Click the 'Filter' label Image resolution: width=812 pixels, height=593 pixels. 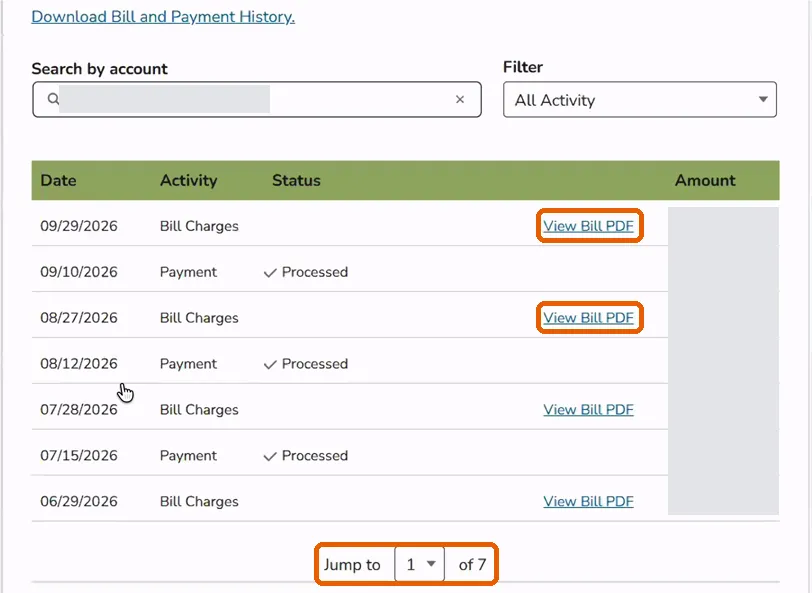click(523, 67)
